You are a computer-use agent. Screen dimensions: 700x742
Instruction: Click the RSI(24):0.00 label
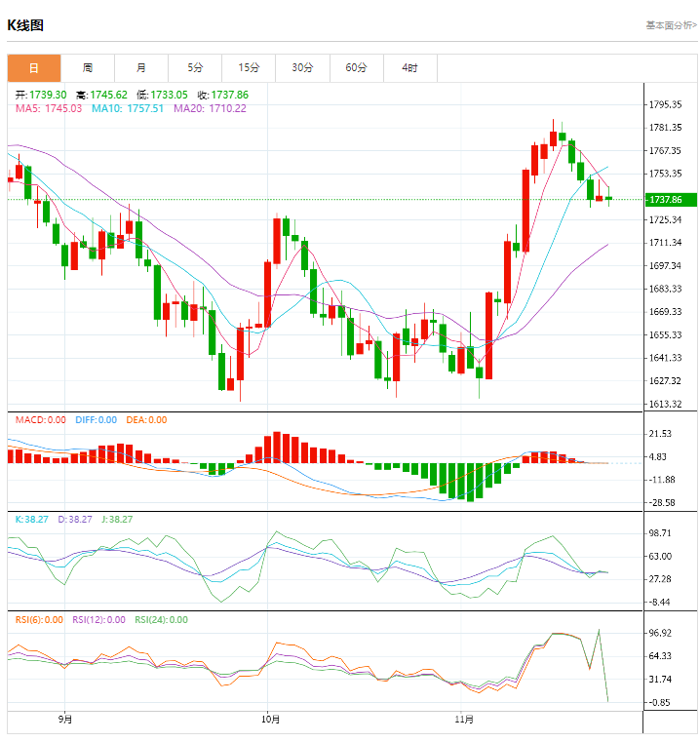(162, 620)
